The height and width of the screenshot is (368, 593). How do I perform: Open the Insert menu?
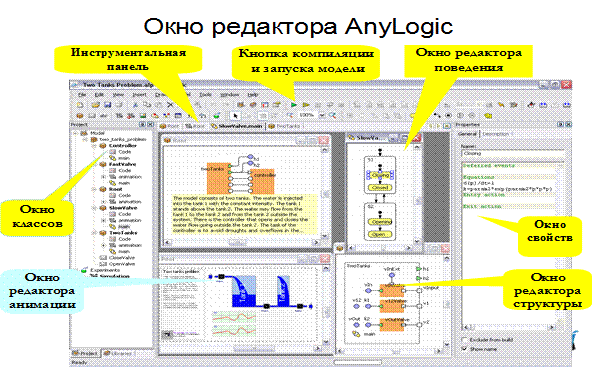tap(139, 95)
